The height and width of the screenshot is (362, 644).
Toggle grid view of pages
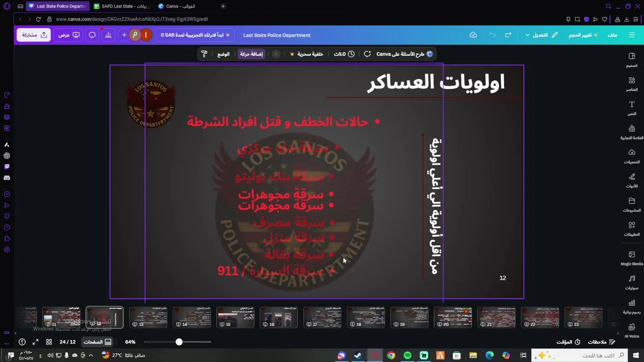[x=49, y=342]
